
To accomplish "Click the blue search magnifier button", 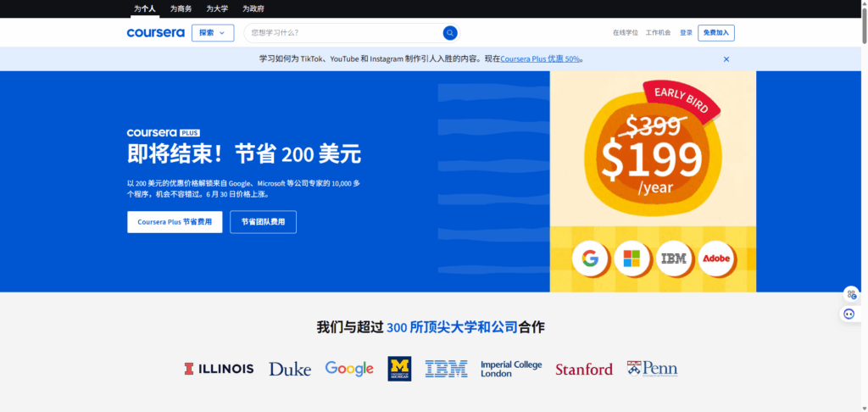I will [450, 33].
